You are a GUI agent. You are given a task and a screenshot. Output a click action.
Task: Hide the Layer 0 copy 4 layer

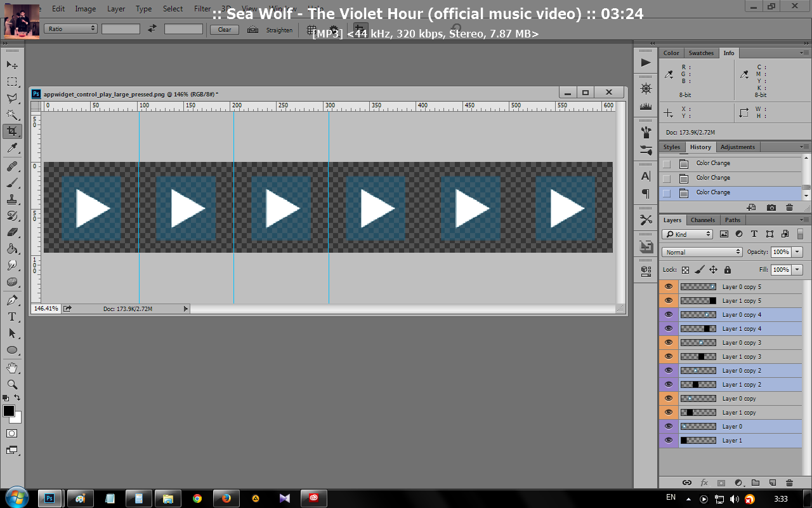click(669, 314)
